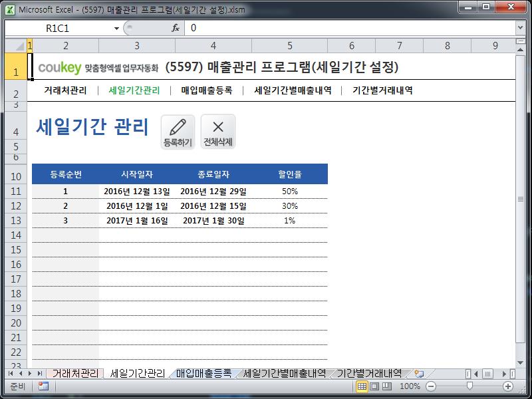Image resolution: width=532 pixels, height=399 pixels.
Task: Open the 세일기간별매출내역 navigation link
Action: coord(293,90)
